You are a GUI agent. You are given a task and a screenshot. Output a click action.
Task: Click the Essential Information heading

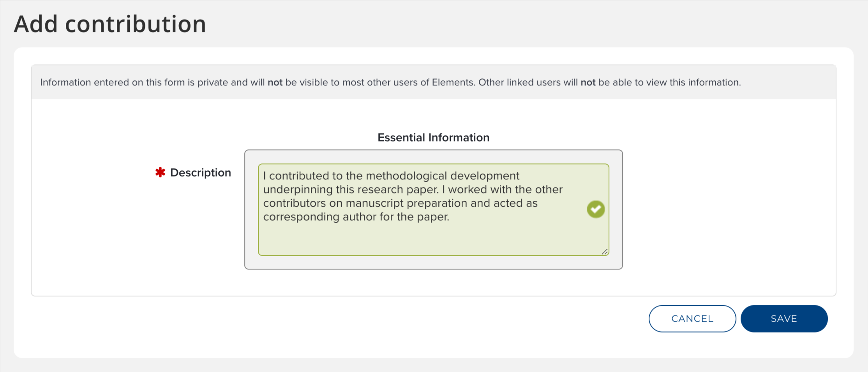433,138
